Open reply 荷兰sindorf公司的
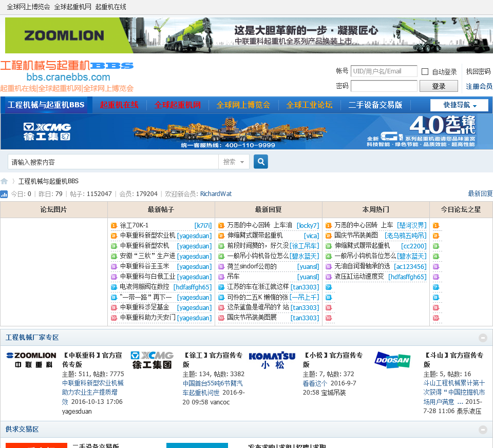Viewport: 493px width, 448px height. click(x=252, y=266)
